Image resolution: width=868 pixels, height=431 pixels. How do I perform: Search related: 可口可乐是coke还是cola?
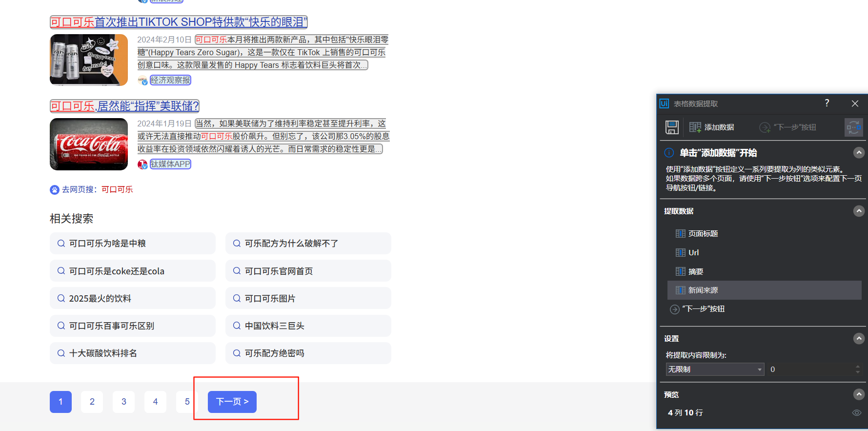pos(133,271)
